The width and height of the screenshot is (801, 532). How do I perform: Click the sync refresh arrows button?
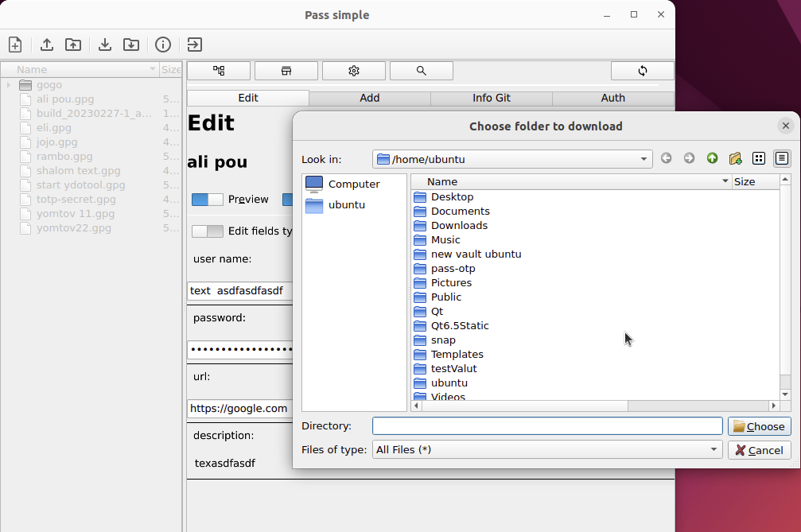(642, 71)
